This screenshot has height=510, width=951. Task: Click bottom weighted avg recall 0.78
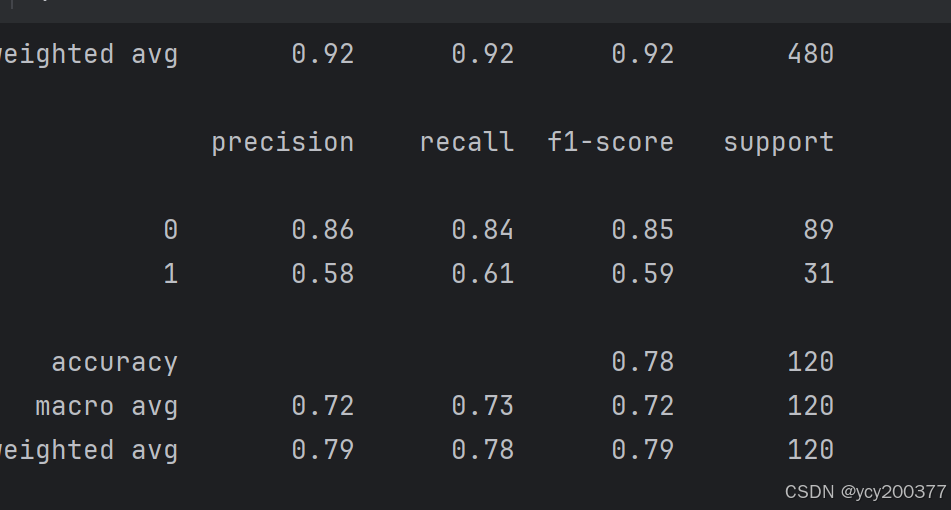(483, 450)
